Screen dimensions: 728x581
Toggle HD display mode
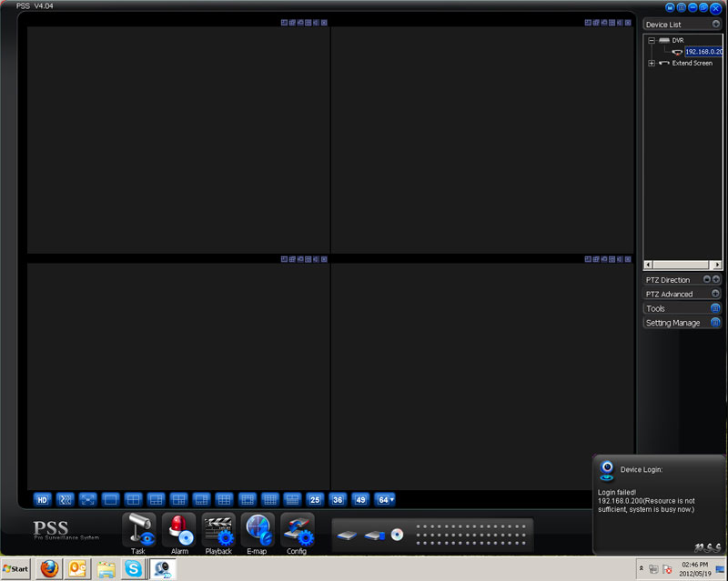42,499
